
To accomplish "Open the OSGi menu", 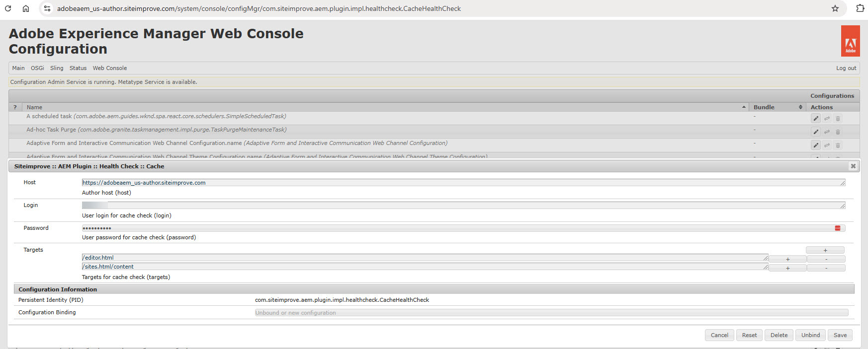I will (37, 68).
